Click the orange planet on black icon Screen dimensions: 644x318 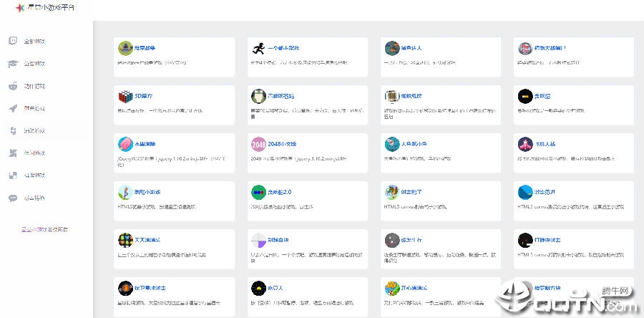125,289
